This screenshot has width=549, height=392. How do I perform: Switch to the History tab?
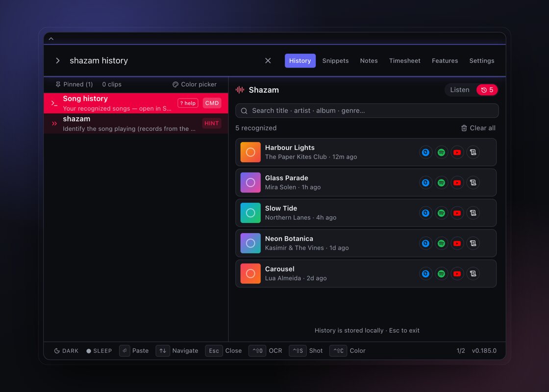[x=300, y=61]
